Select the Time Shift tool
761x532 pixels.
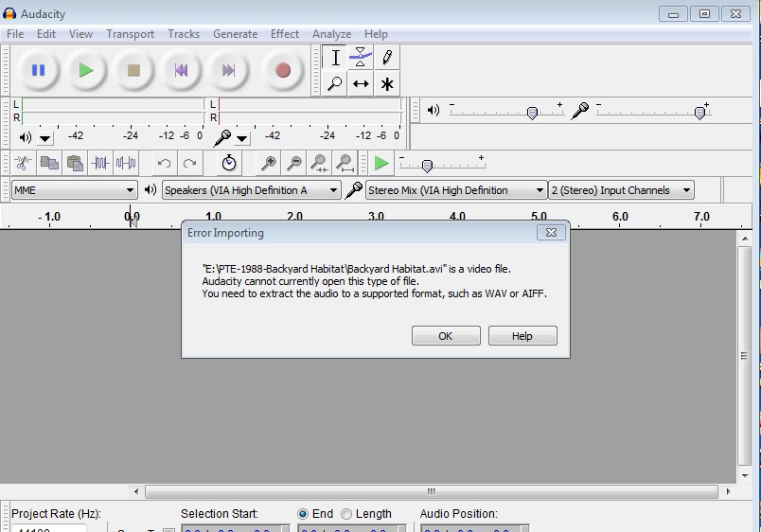tap(361, 83)
